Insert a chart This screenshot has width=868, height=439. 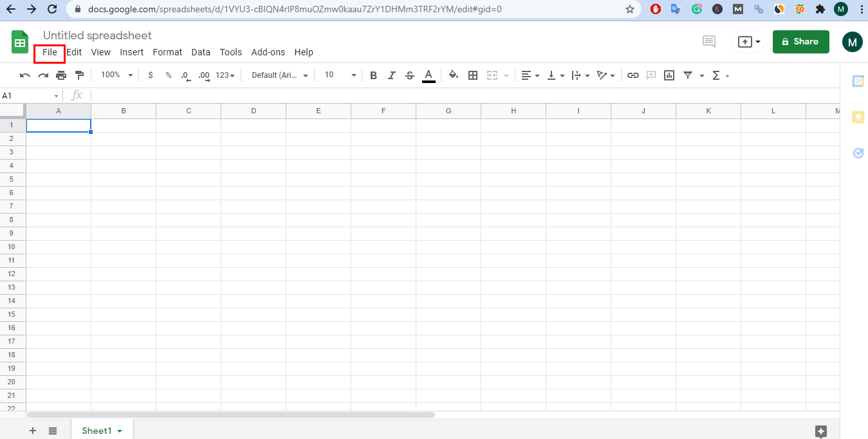[669, 75]
